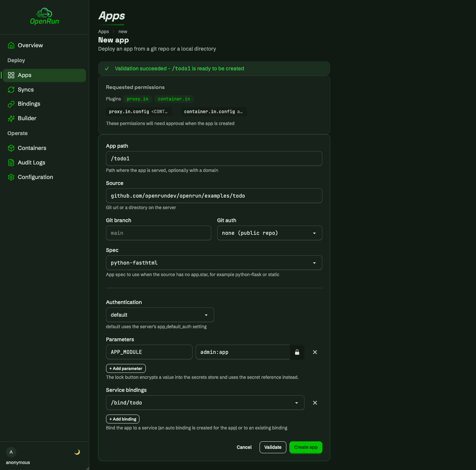This screenshot has width=476, height=470.
Task: Click the Overview home icon
Action: coord(11,45)
